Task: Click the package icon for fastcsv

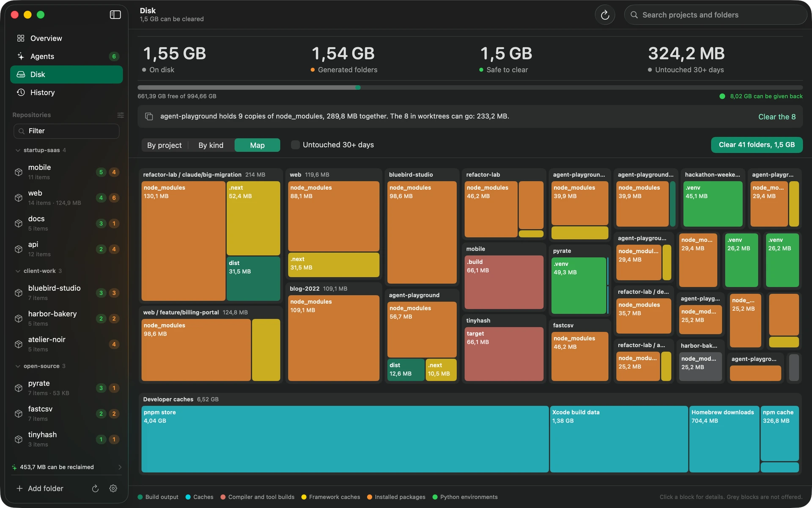Action: [x=19, y=414]
